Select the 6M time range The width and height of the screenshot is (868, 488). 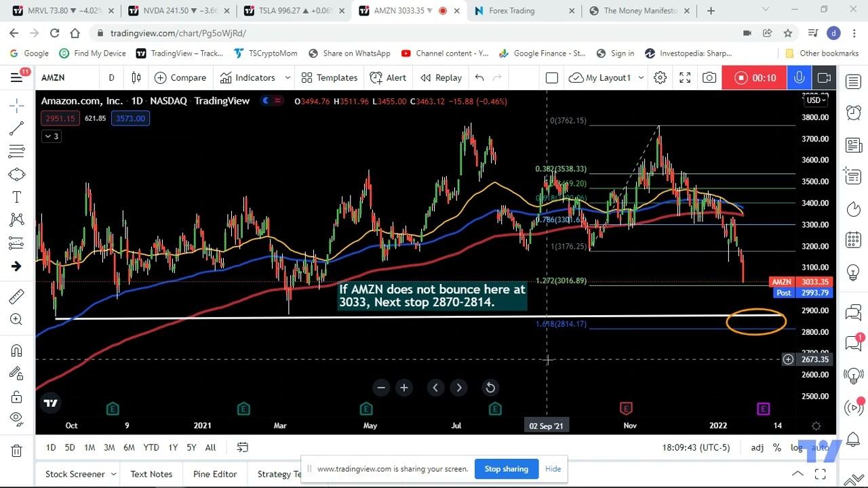[x=129, y=447]
